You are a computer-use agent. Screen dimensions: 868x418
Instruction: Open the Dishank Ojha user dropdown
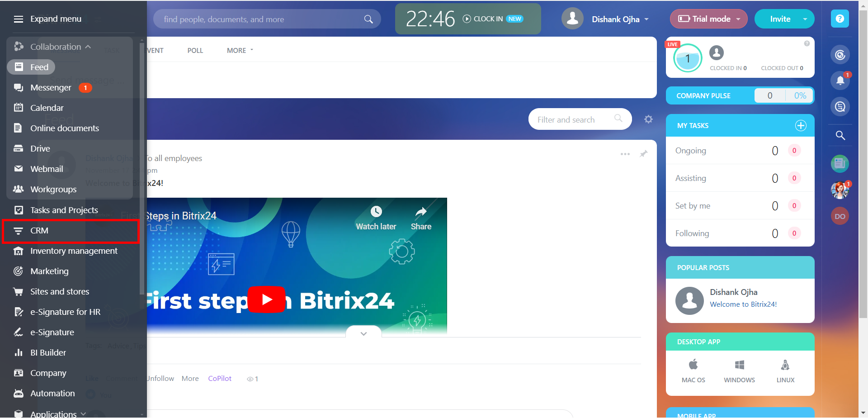click(x=620, y=19)
